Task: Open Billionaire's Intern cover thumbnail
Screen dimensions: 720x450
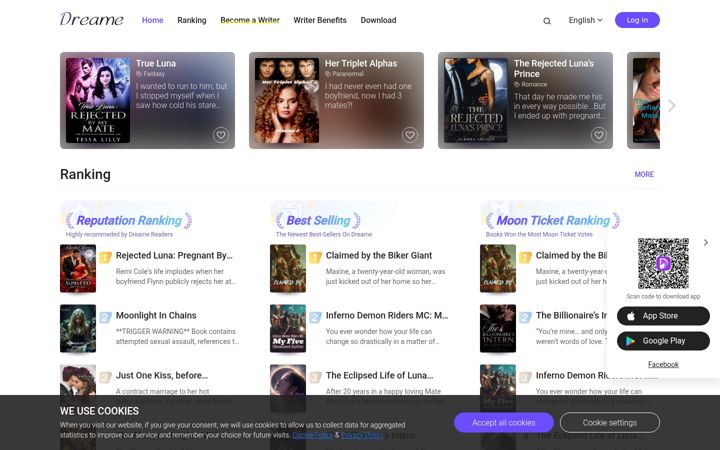Action: pos(498,328)
